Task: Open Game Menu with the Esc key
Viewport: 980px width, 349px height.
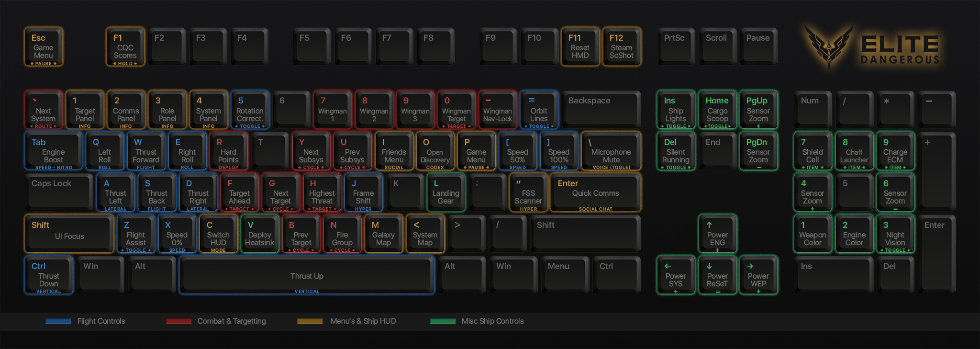Action: click(x=43, y=47)
